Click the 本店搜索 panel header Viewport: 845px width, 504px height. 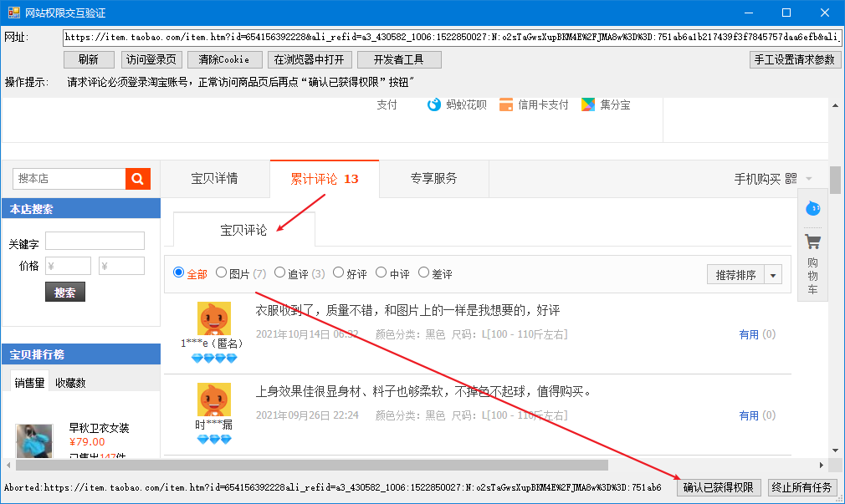pyautogui.click(x=81, y=209)
